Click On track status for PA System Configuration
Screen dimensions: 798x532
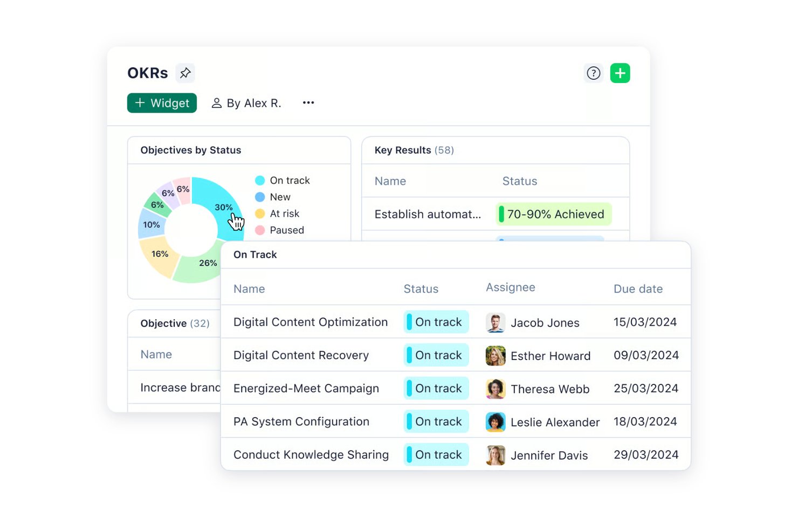pos(436,422)
